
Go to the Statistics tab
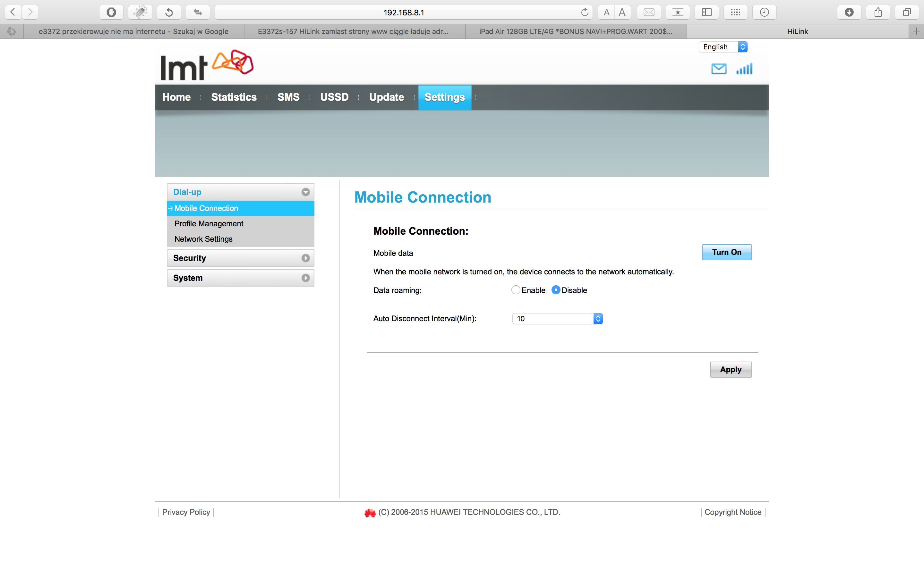(234, 97)
